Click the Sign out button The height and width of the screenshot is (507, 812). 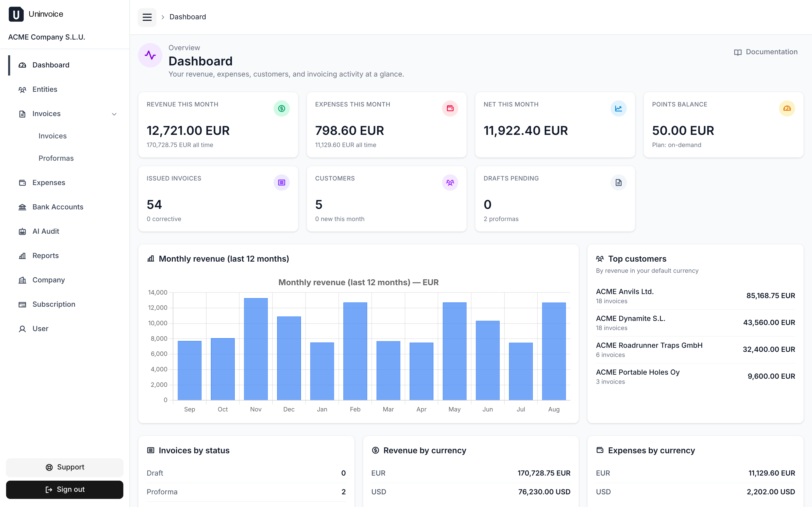pyautogui.click(x=65, y=490)
